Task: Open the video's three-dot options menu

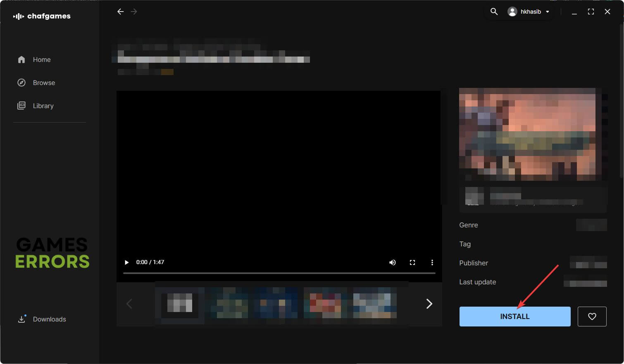Action: tap(432, 262)
